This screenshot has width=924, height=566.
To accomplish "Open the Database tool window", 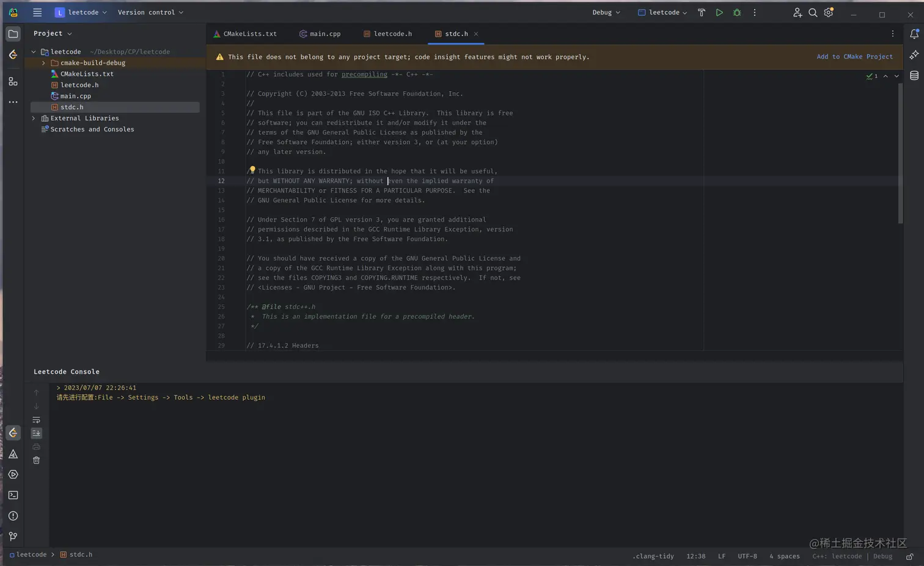I will click(914, 76).
